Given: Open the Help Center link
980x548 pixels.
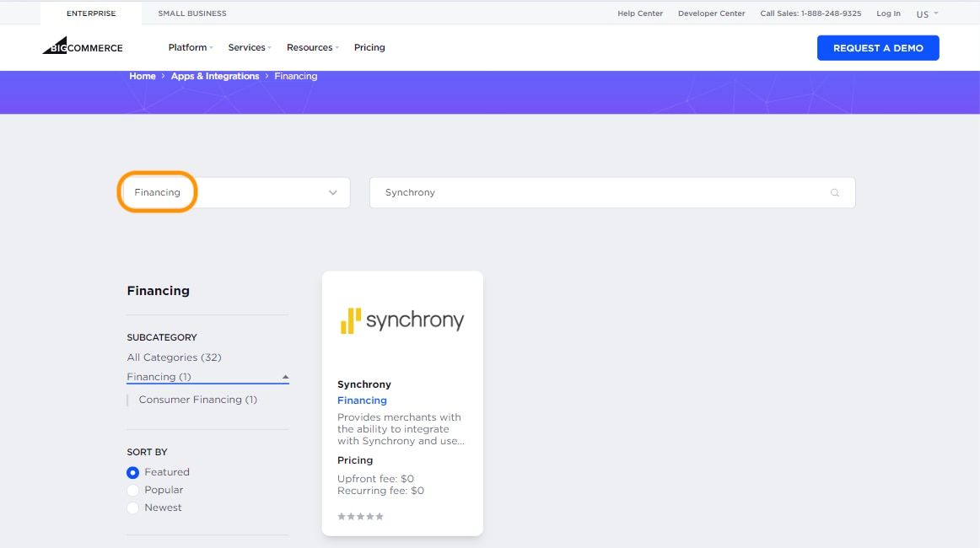Looking at the screenshot, I should (640, 13).
